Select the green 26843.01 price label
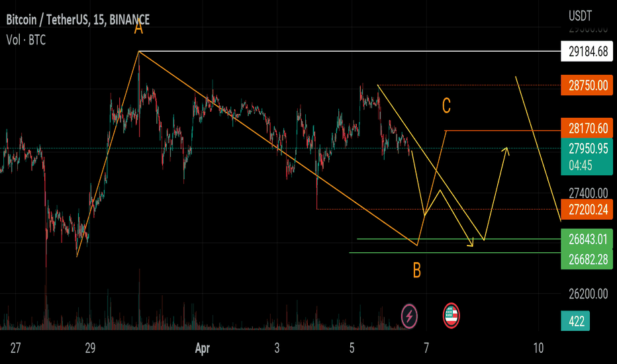 pyautogui.click(x=587, y=239)
